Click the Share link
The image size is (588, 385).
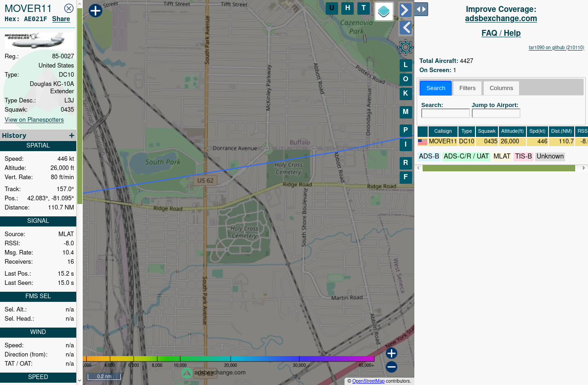pos(61,19)
